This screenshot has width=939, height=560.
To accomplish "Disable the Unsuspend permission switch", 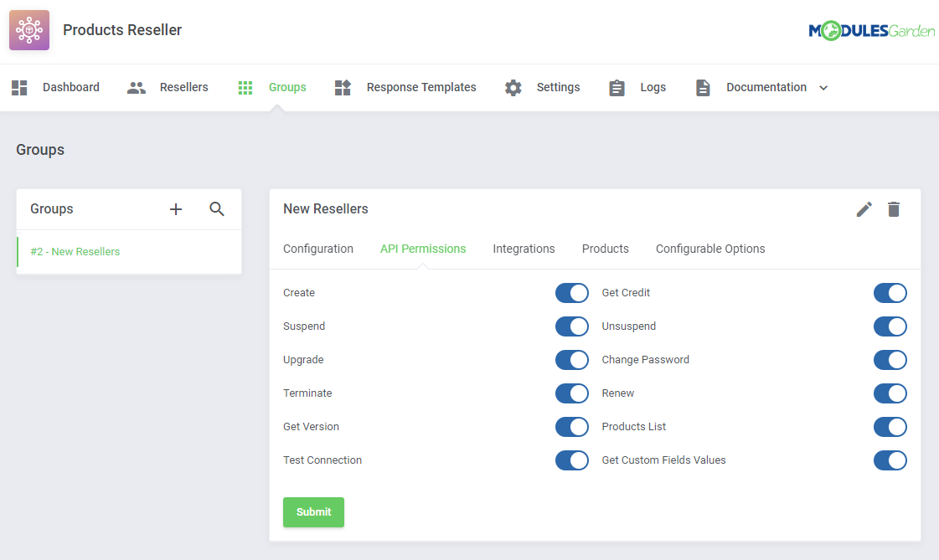I will pos(890,326).
